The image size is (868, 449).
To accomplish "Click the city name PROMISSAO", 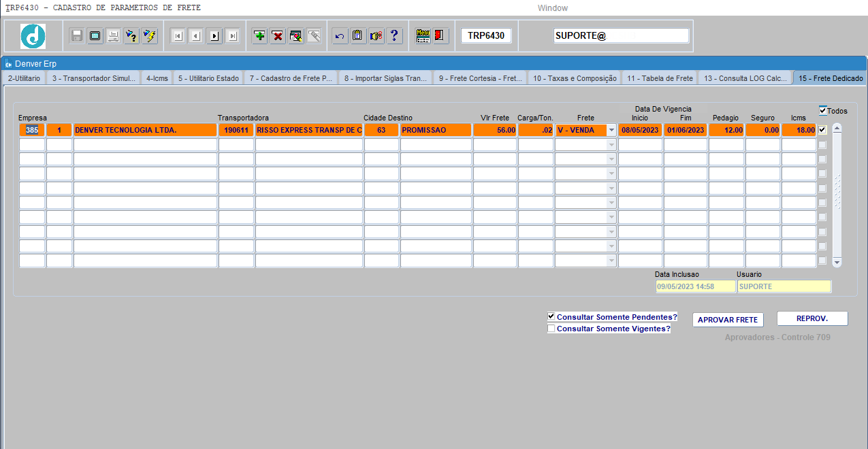I will (436, 130).
